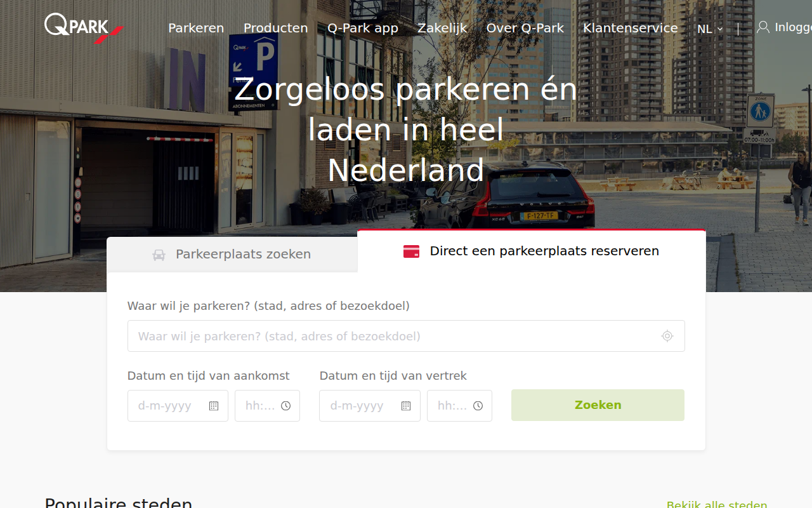Click the Datum en tijd van aankomst label
The image size is (812, 508).
click(x=209, y=376)
